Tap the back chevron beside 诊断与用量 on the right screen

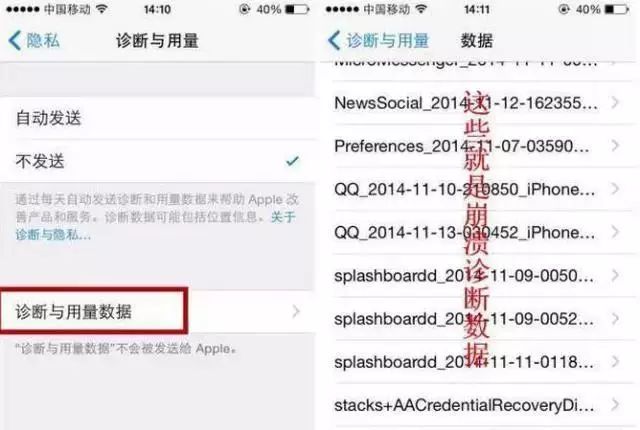[334, 40]
